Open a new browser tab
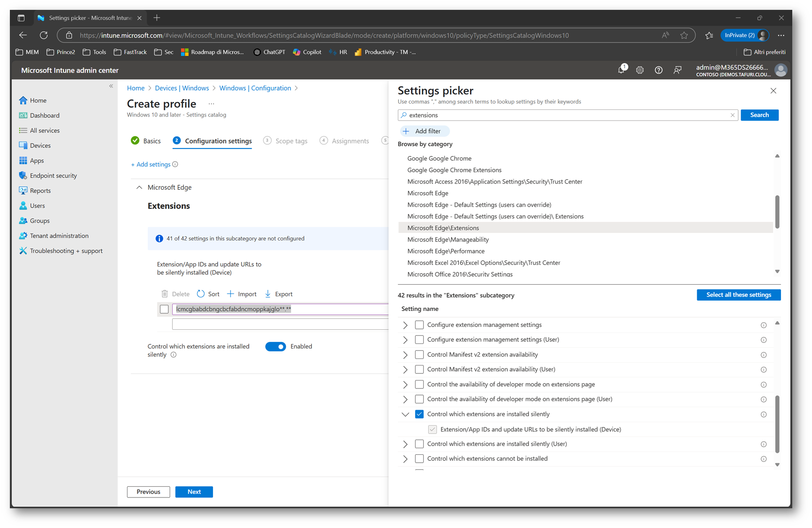The height and width of the screenshot is (528, 812). click(x=157, y=18)
